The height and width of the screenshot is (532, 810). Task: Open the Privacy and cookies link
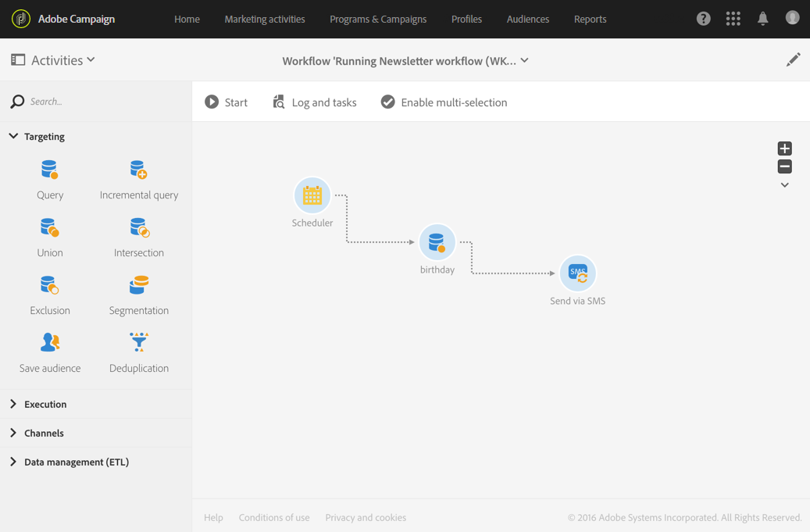click(x=366, y=517)
